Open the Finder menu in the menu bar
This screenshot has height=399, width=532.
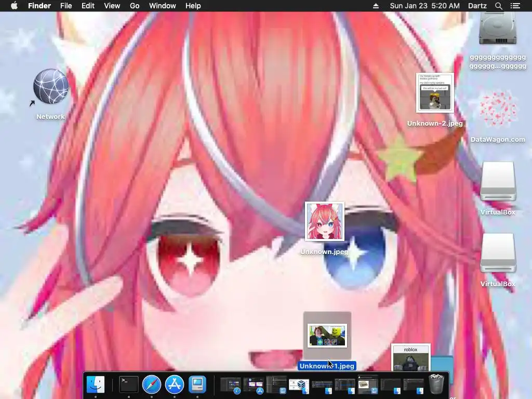click(x=39, y=6)
